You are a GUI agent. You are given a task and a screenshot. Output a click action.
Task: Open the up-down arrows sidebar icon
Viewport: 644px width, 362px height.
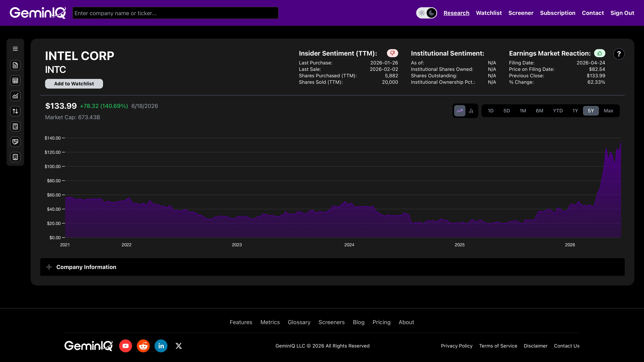[x=15, y=111]
